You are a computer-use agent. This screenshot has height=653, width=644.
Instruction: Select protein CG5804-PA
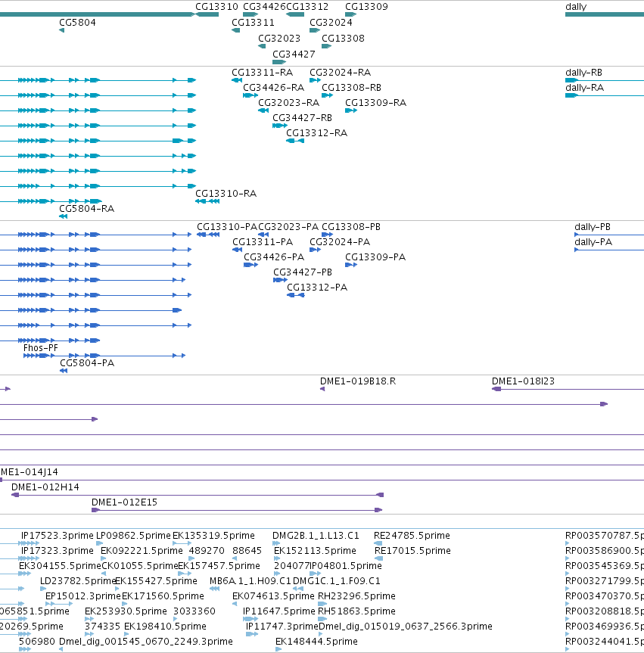click(x=87, y=363)
